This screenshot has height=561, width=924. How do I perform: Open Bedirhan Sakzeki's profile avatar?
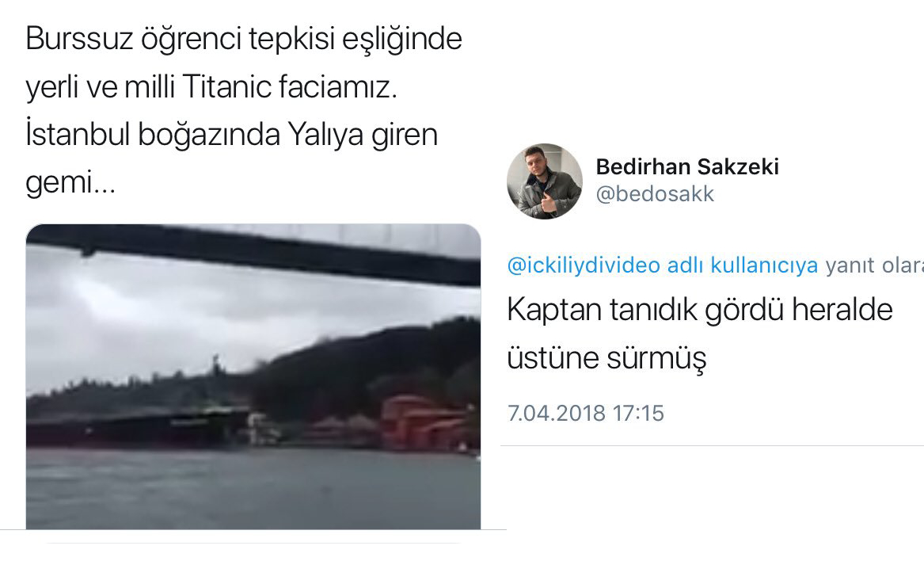tap(545, 181)
